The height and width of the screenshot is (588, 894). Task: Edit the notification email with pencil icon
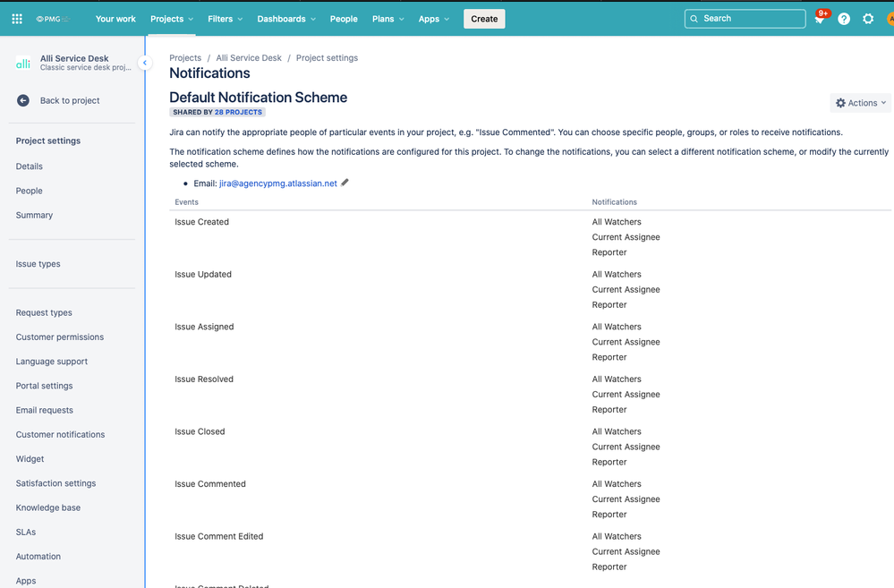pyautogui.click(x=345, y=183)
